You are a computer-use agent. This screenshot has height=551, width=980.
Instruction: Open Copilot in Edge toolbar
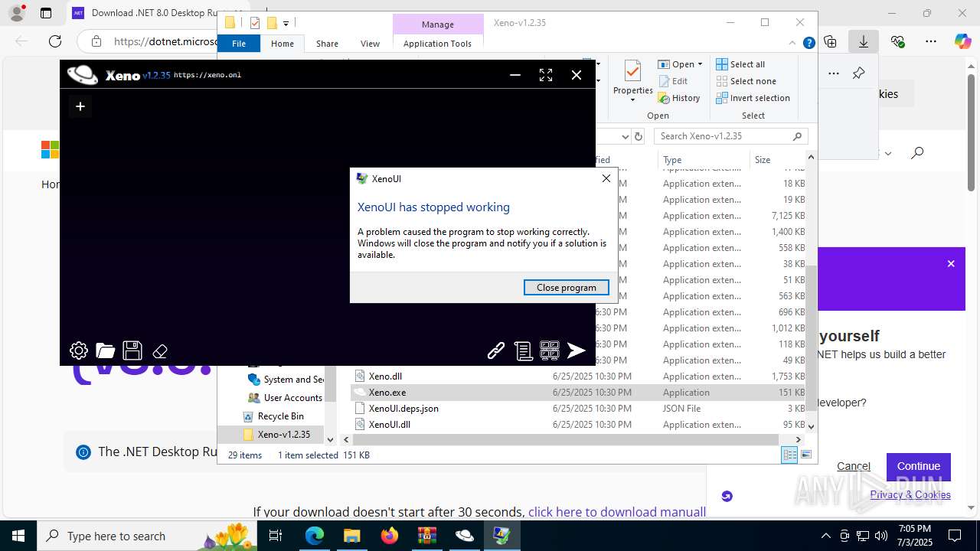963,41
